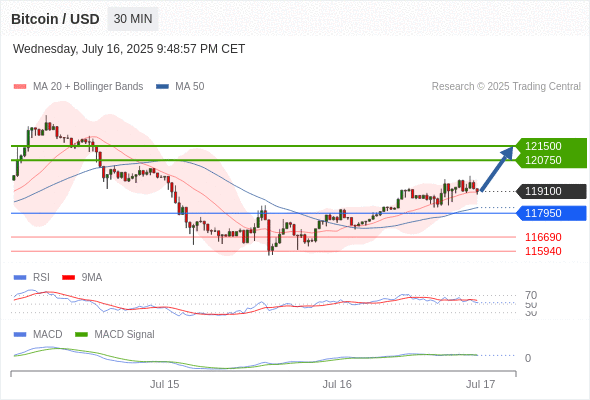Click the green 120750 resistance tag
590x400 pixels.
point(551,160)
